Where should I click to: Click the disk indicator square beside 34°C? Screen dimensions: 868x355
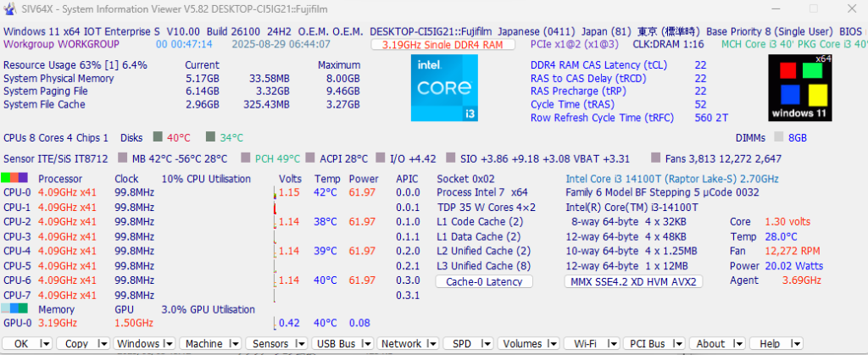pos(210,136)
